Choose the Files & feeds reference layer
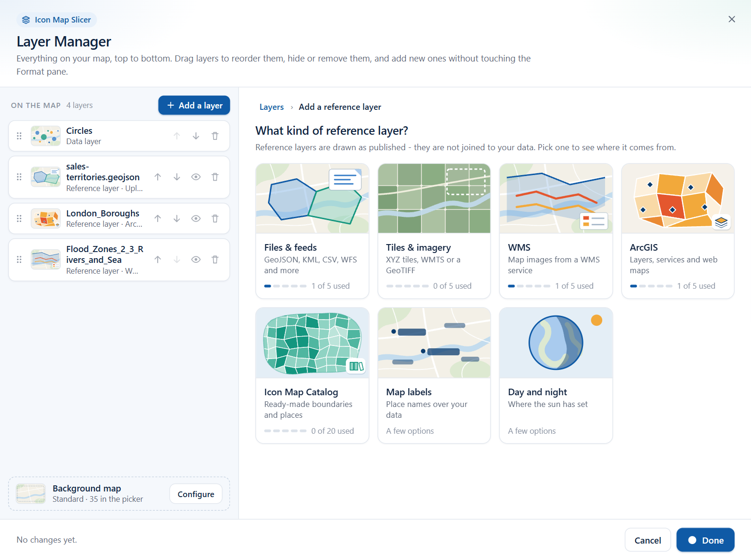This screenshot has height=560, width=751. (312, 231)
